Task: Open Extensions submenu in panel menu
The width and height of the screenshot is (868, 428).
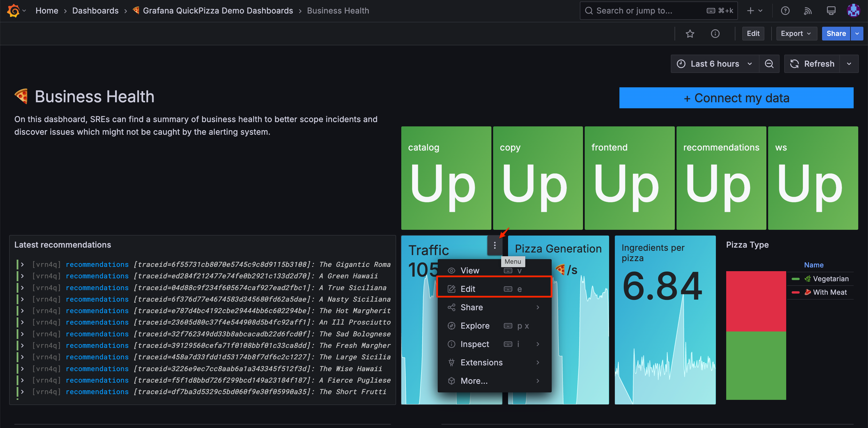Action: pos(494,363)
